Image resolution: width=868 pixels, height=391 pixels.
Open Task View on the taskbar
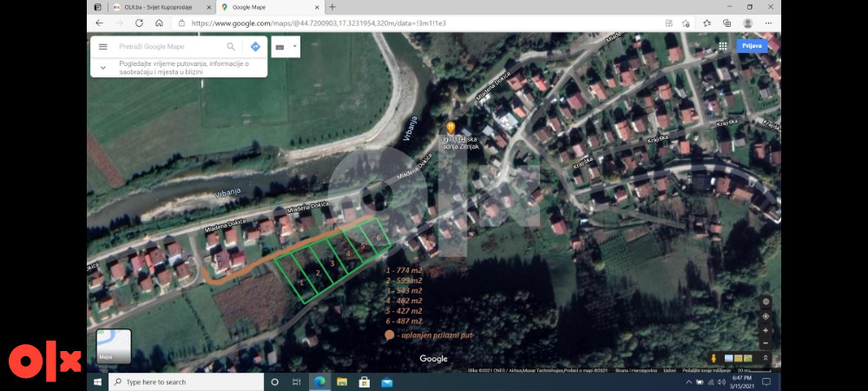(x=297, y=382)
